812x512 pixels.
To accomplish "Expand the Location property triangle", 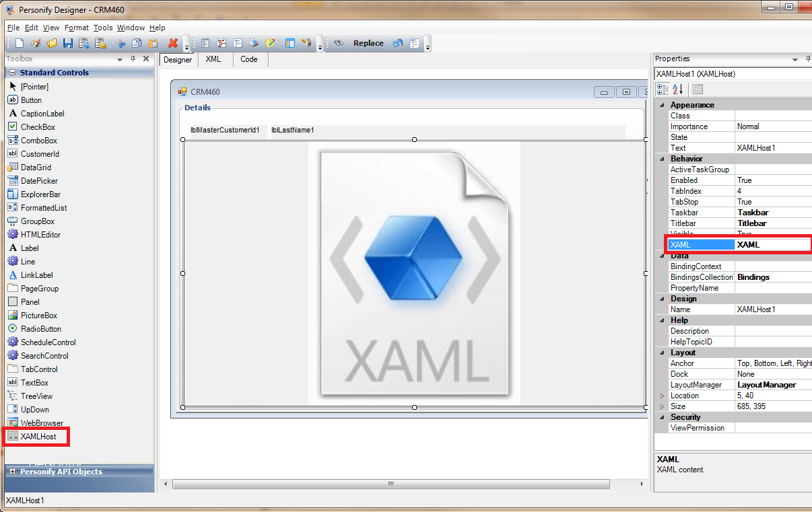I will pos(663,396).
